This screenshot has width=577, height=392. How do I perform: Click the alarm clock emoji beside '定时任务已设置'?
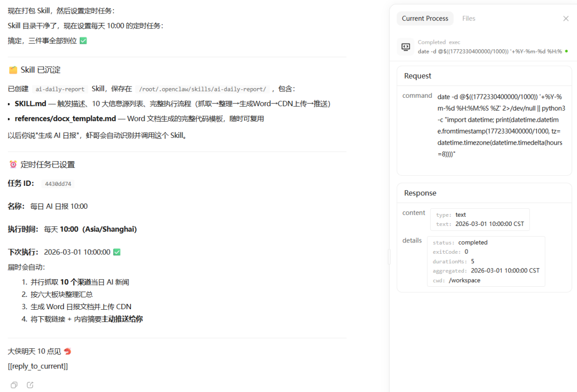13,164
